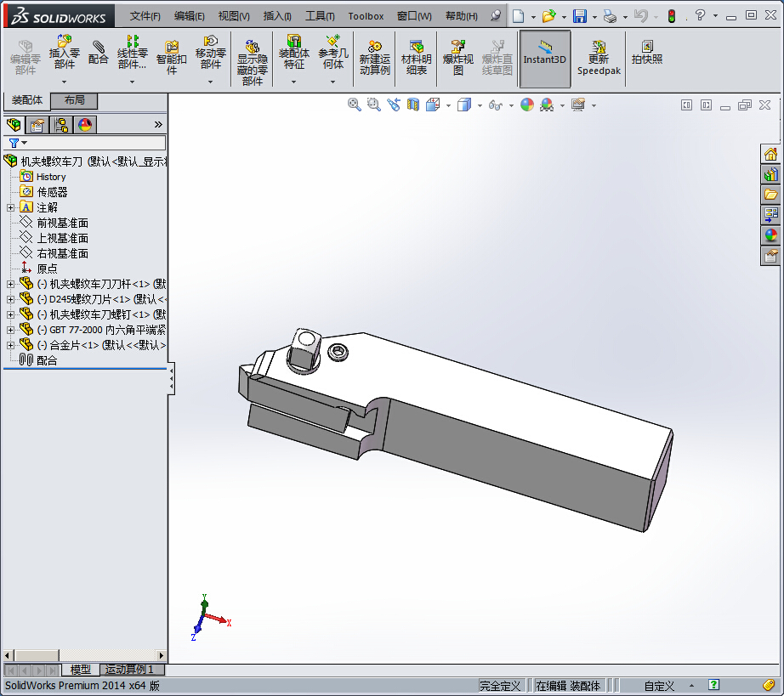
Task: Open the 文件(F) menu
Action: pyautogui.click(x=145, y=16)
